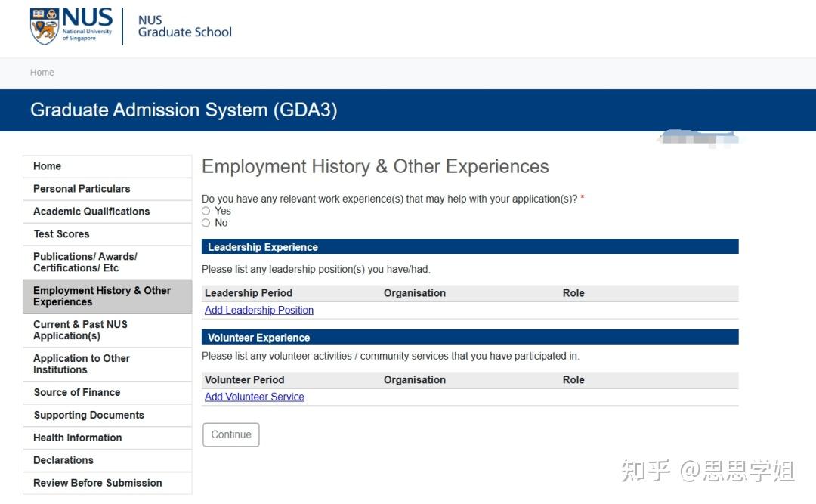Open the Source of Finance page

[x=76, y=392]
